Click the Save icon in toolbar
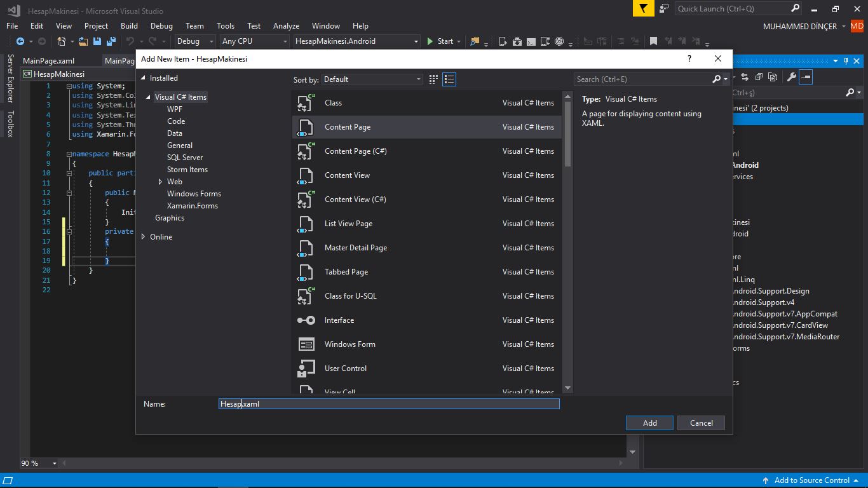The image size is (868, 488). 97,41
